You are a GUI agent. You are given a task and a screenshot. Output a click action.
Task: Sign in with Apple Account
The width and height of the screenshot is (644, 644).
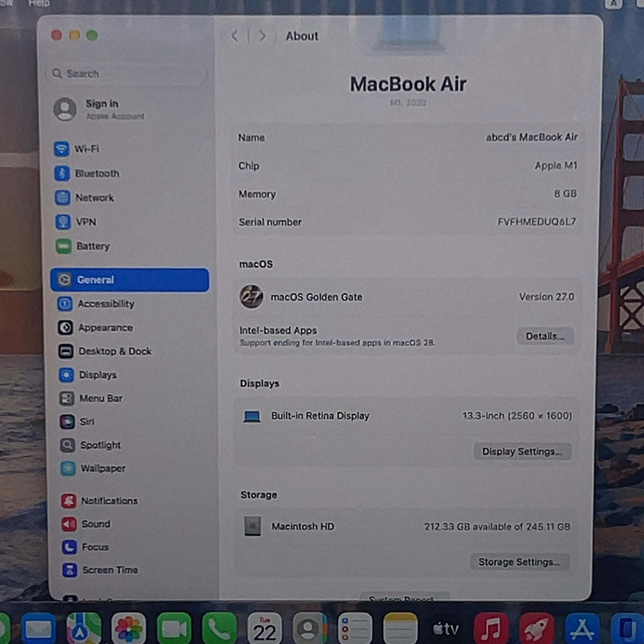pos(99,109)
